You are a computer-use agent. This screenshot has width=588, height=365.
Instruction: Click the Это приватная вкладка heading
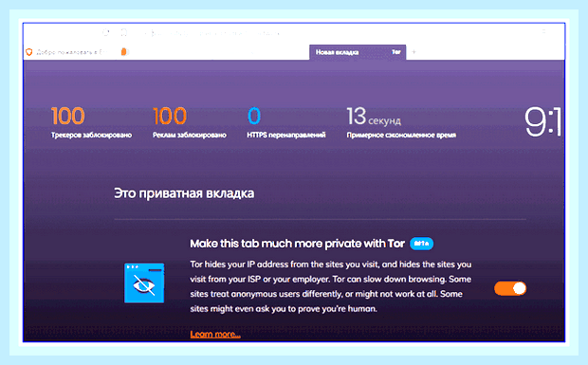pos(184,193)
